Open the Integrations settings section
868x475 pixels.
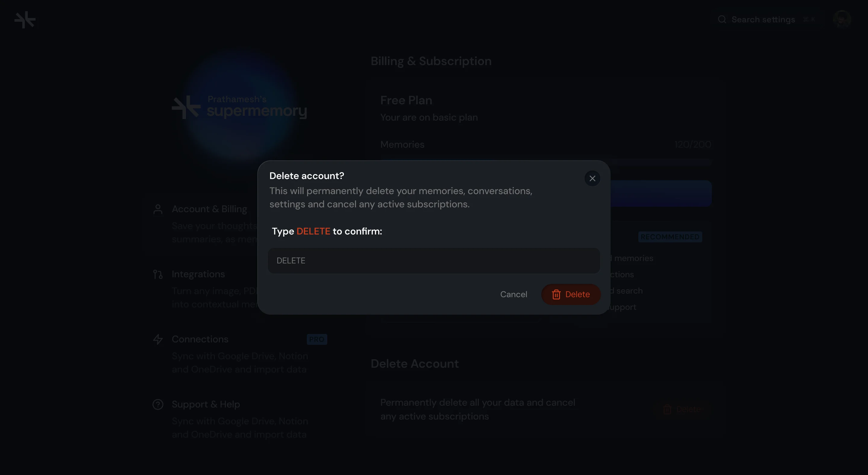(x=198, y=274)
